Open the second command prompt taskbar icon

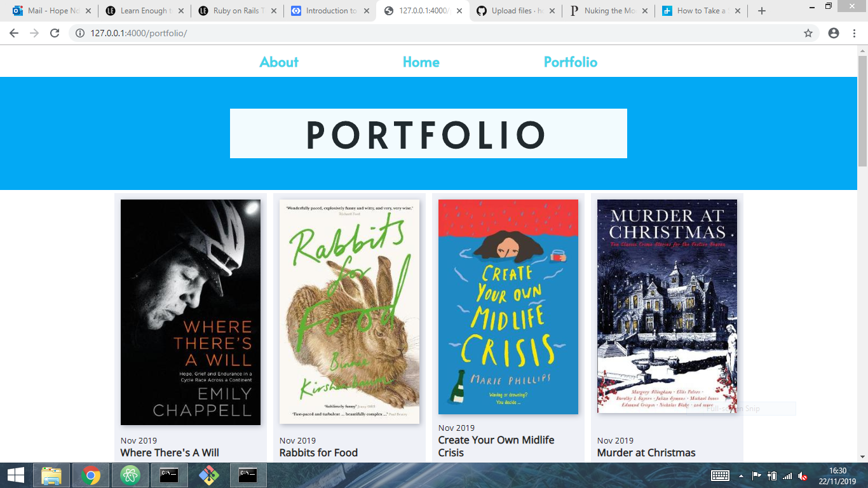click(x=248, y=475)
